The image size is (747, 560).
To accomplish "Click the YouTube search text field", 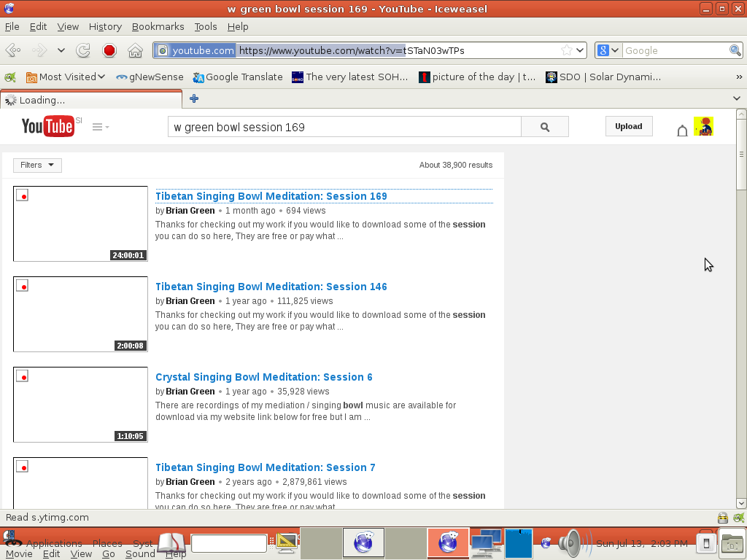I will pos(344,127).
